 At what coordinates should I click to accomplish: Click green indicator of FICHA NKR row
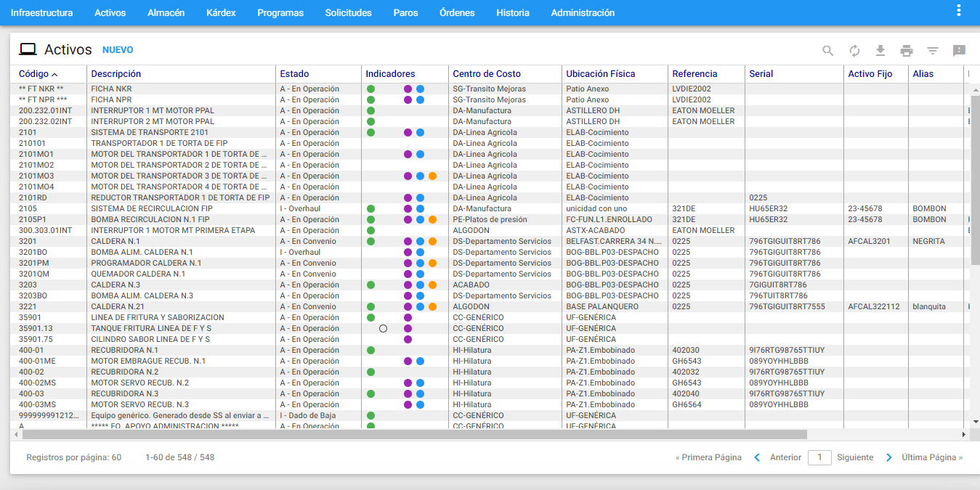tap(370, 89)
